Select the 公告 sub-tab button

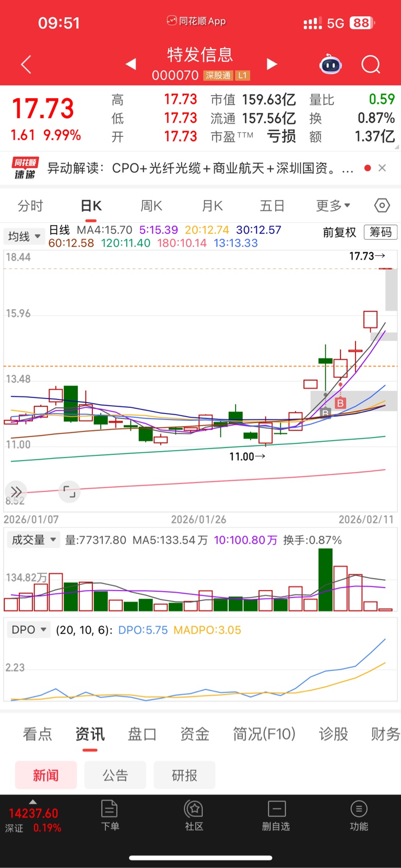(115, 775)
